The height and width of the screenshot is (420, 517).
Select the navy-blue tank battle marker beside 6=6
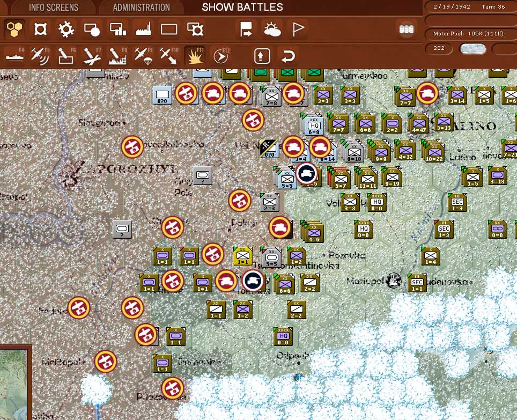(253, 281)
